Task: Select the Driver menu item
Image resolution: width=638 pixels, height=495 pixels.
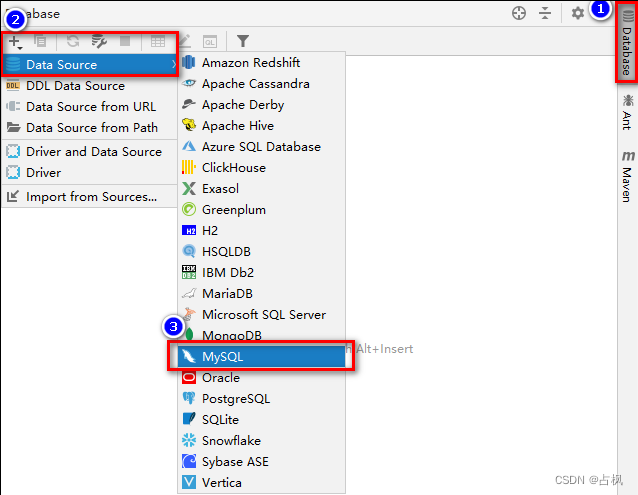Action: point(90,173)
